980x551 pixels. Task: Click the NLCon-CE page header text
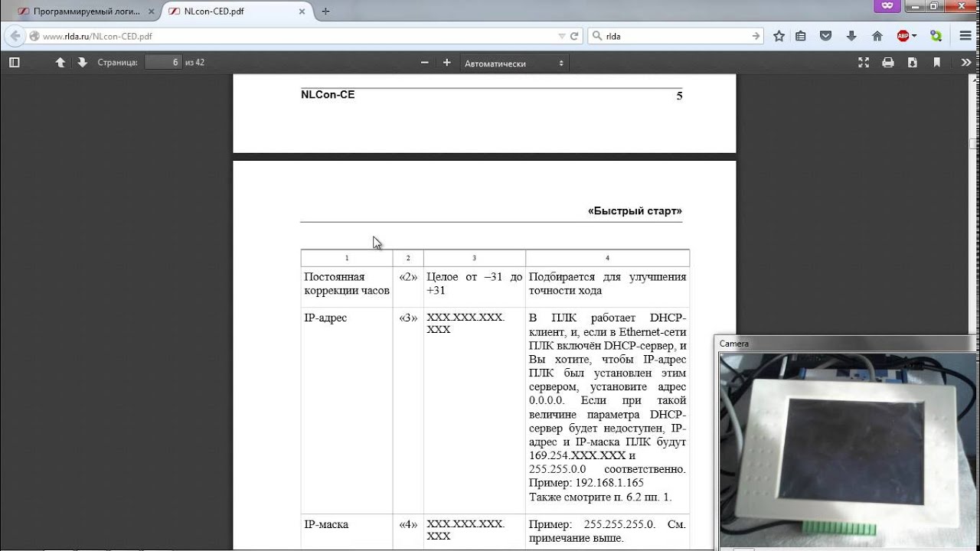pyautogui.click(x=328, y=95)
